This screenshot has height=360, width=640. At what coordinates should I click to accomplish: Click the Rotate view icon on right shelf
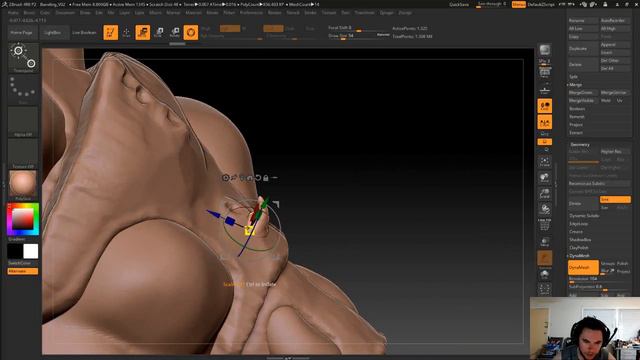click(544, 209)
